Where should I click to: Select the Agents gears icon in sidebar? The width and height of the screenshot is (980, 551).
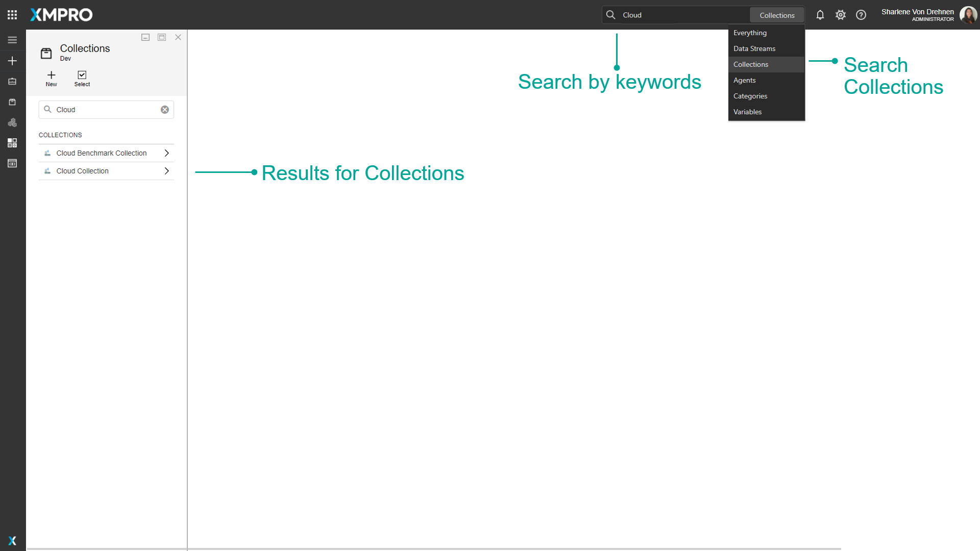point(12,122)
